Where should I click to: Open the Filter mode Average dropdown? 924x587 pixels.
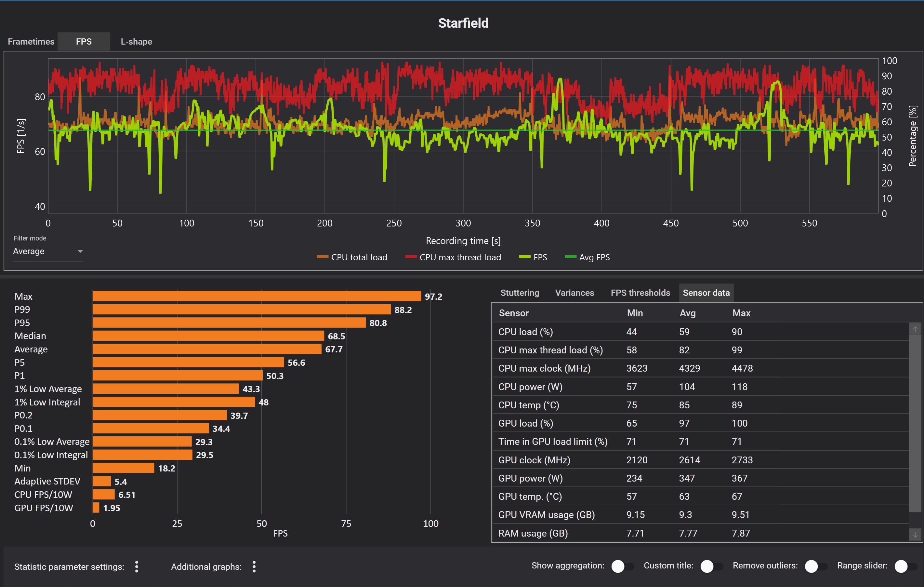point(48,252)
